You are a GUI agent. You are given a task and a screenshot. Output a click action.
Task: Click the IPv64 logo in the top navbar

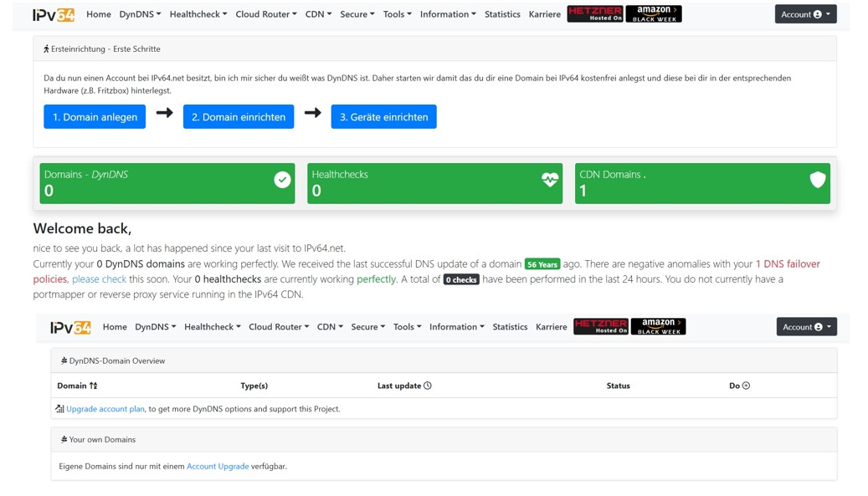point(54,14)
